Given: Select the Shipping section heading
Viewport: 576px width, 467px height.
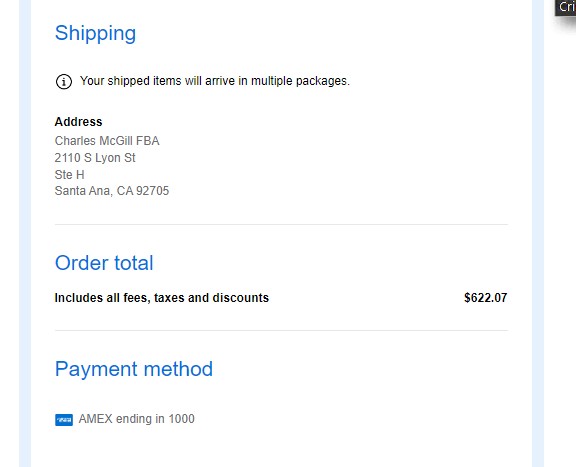Looking at the screenshot, I should tap(96, 33).
